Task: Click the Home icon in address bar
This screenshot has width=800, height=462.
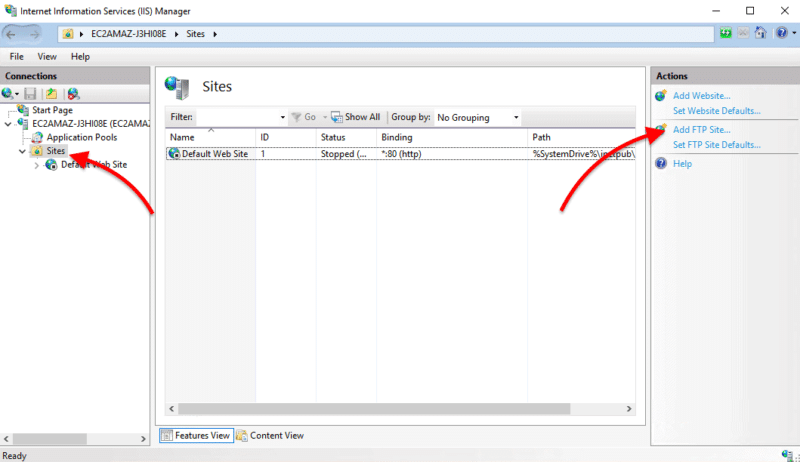Action: (761, 33)
